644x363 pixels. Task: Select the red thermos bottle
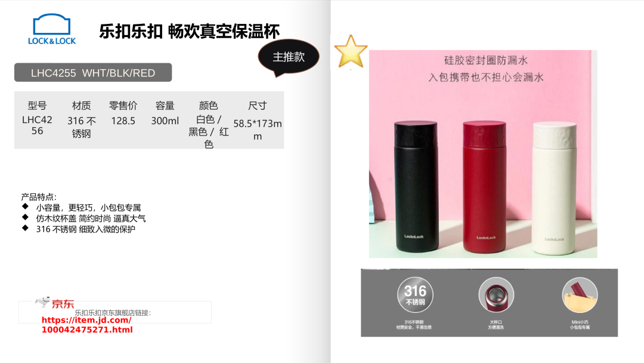485,187
